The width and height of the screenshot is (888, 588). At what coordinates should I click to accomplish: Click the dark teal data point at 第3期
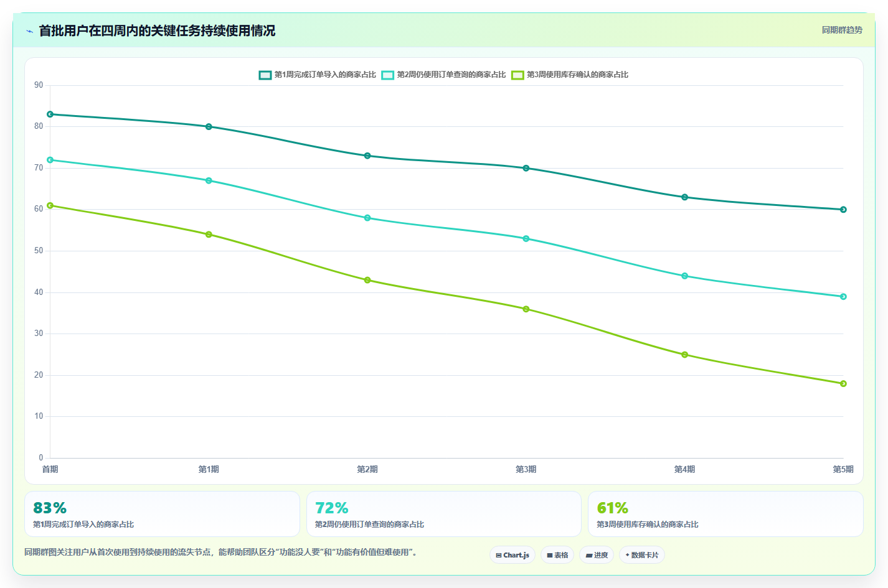click(526, 168)
